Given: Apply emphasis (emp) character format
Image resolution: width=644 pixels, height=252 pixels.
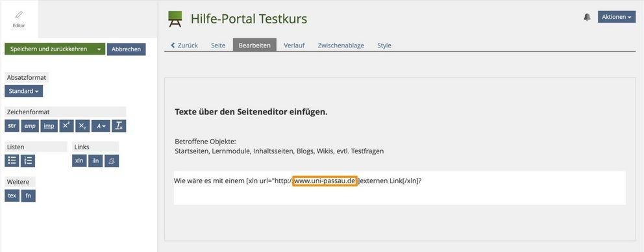Looking at the screenshot, I should [x=30, y=126].
